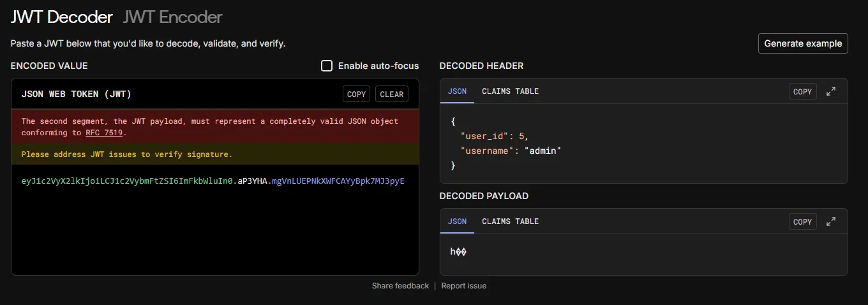Expand the Decoded Header panel to fullscreen
This screenshot has width=868, height=305.
coord(831,91)
